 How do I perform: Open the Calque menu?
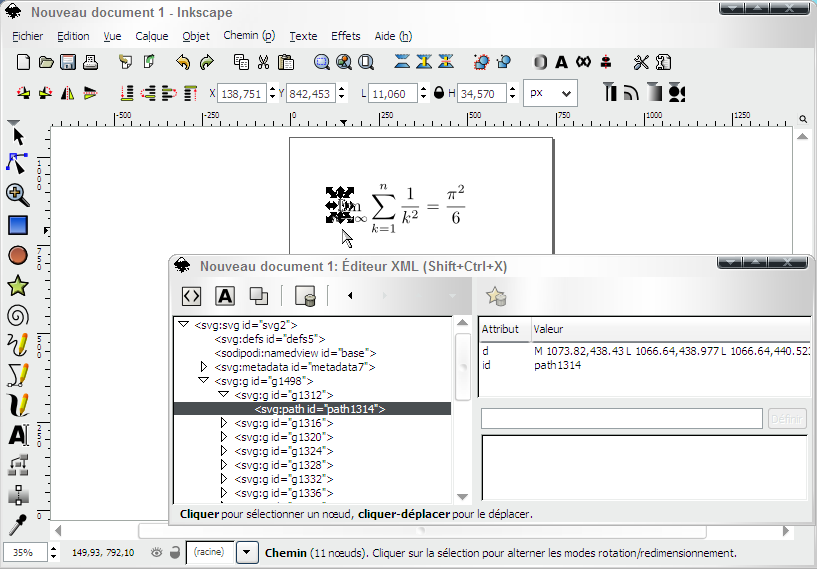(x=152, y=36)
